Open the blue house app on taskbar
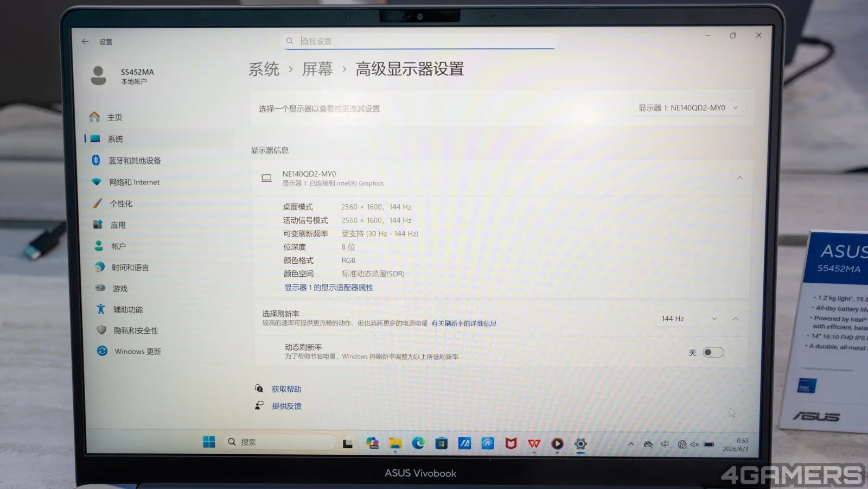Viewport: 868px width, 489px height. tap(488, 443)
